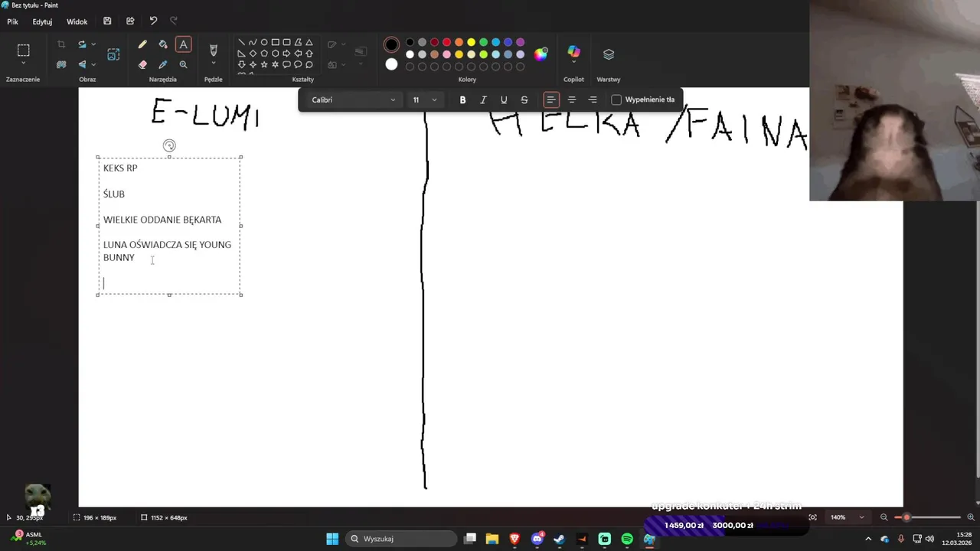Pick the red color swatch
Image resolution: width=980 pixels, height=551 pixels.
click(x=446, y=42)
